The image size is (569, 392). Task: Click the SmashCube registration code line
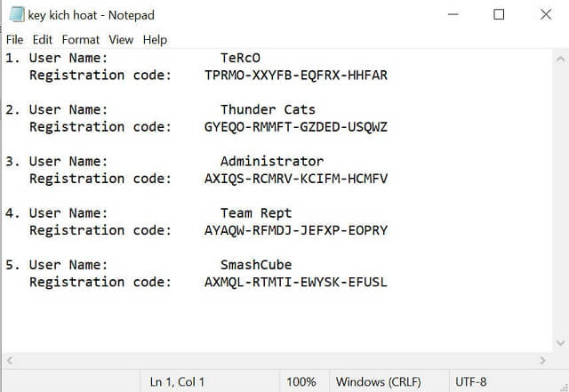click(x=295, y=283)
